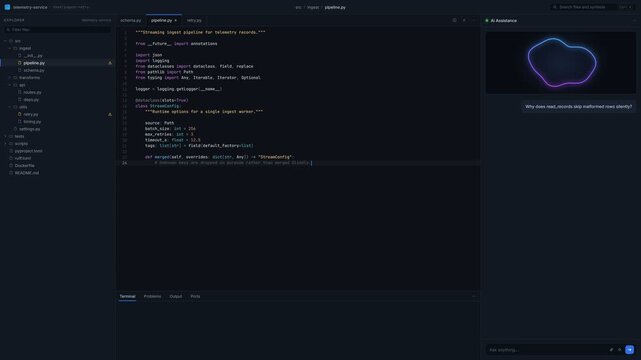Viewport: 641px width, 360px height.
Task: Collapse the src folder in the explorer
Action: point(5,41)
